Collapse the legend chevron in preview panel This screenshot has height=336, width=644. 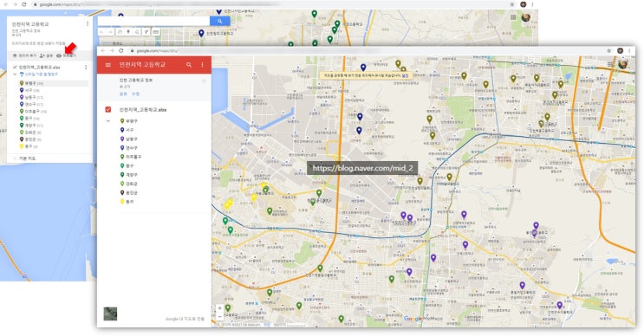point(108,121)
